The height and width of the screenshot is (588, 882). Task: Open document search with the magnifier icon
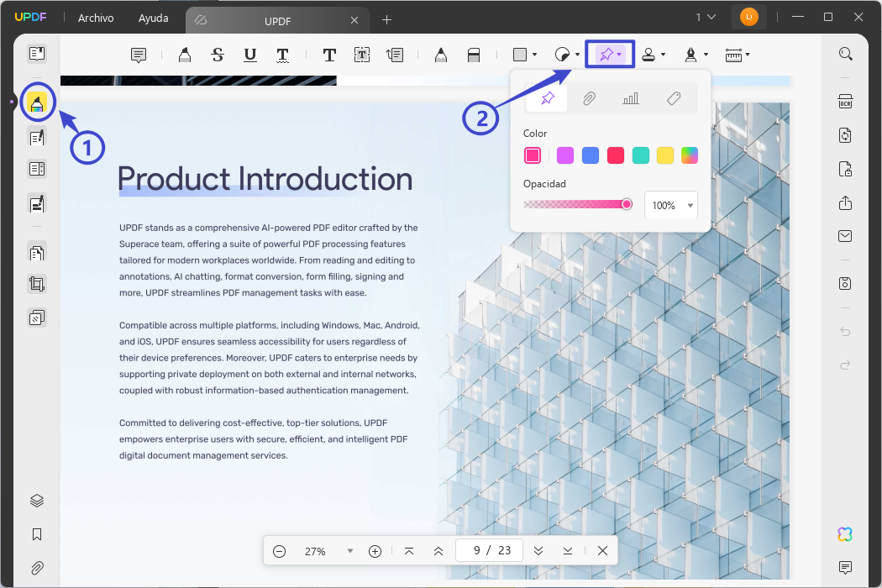845,53
